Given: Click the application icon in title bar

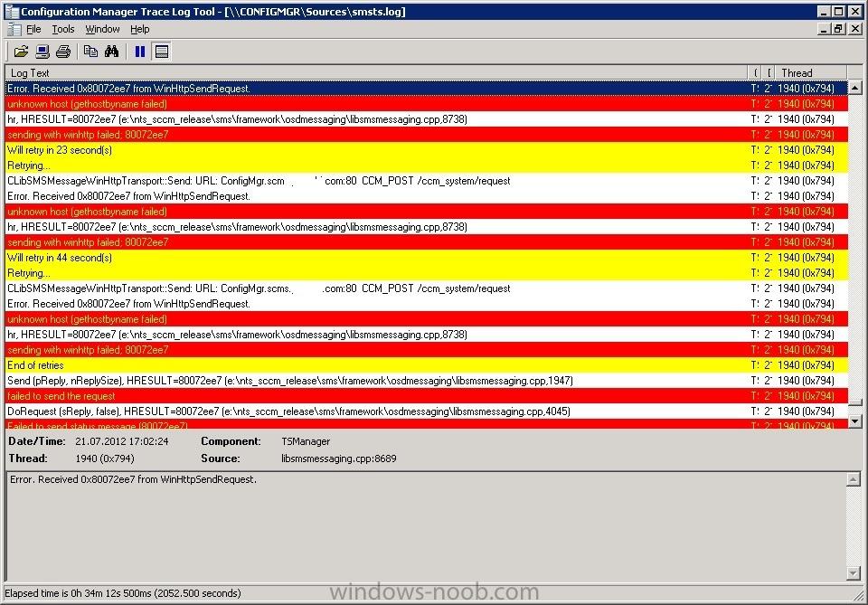Looking at the screenshot, I should 12,11.
